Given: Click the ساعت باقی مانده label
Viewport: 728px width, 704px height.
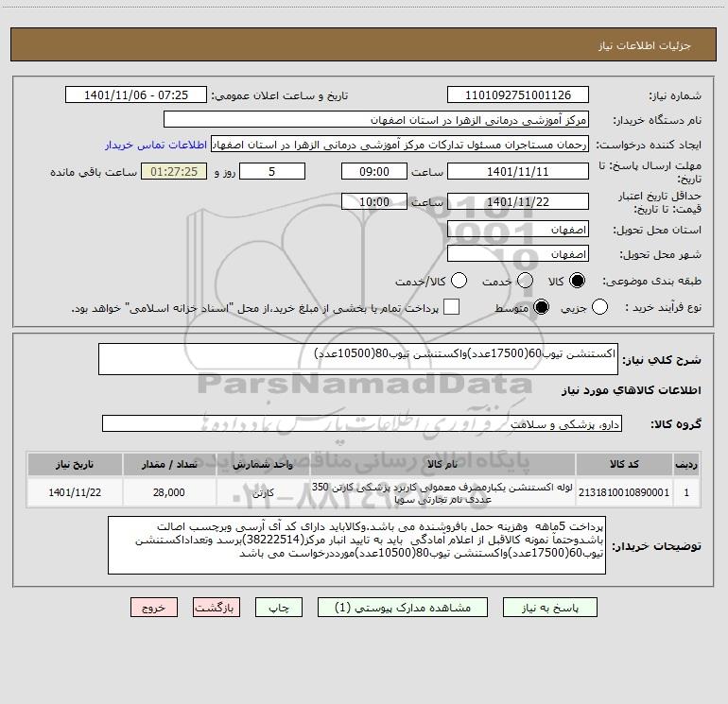Looking at the screenshot, I should pos(94,172).
